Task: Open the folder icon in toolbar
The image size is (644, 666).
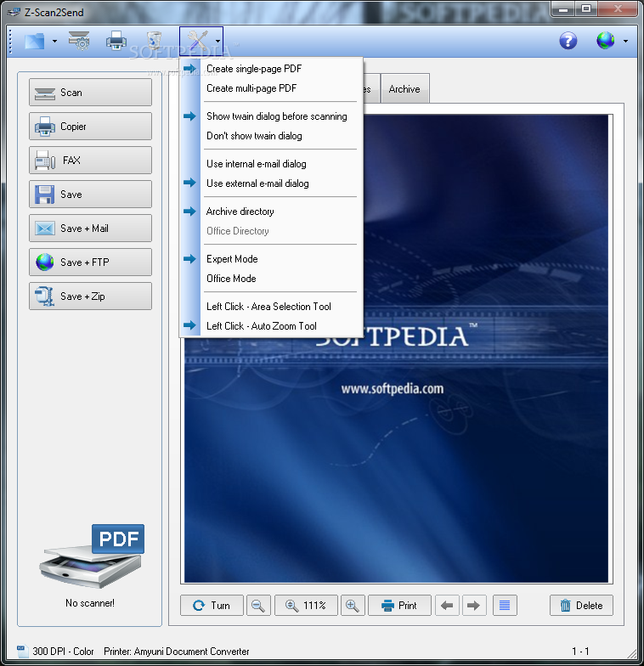Action: point(35,41)
